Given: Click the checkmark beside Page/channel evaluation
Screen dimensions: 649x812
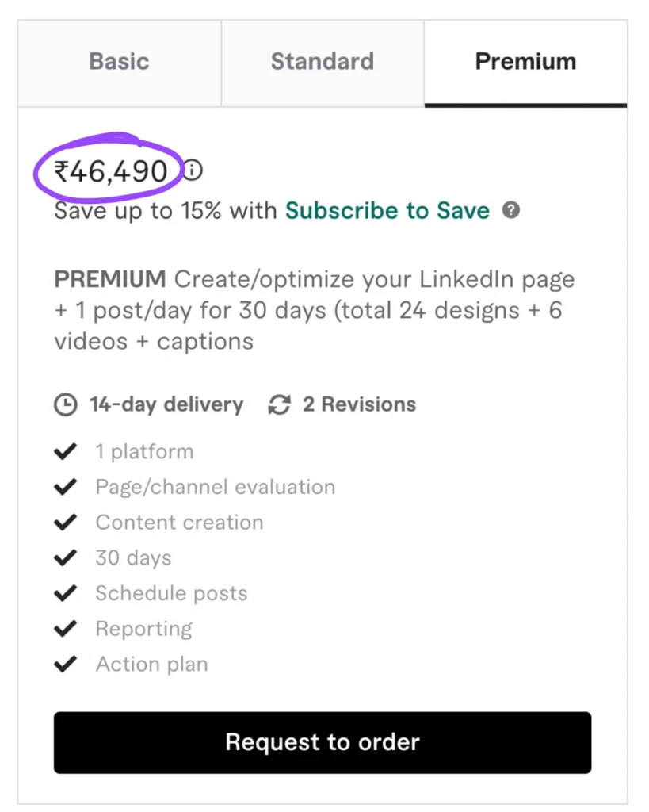Looking at the screenshot, I should click(65, 487).
